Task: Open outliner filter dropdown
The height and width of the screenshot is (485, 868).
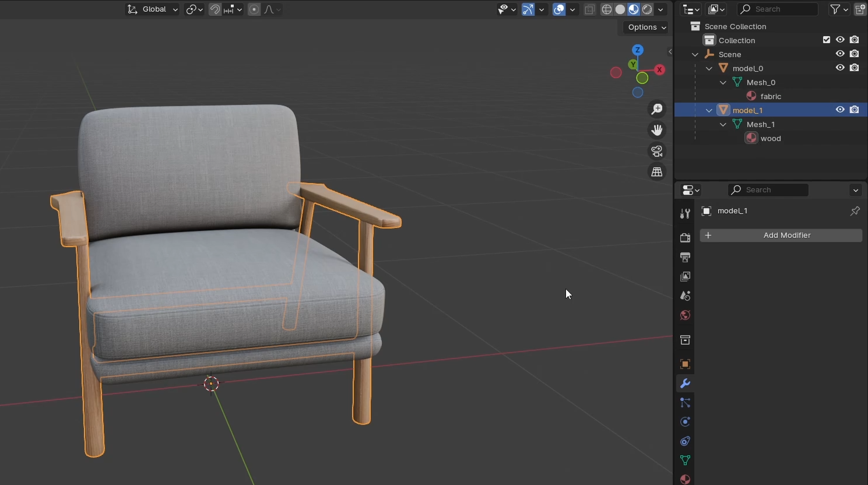Action: [x=839, y=9]
